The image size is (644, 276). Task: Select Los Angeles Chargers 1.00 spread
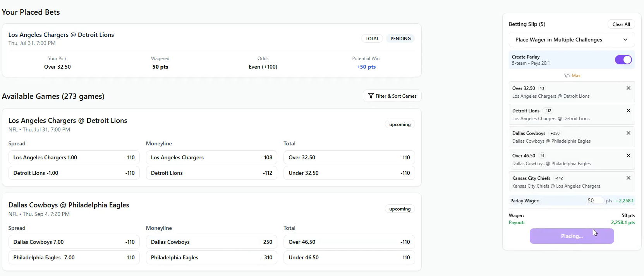74,157
